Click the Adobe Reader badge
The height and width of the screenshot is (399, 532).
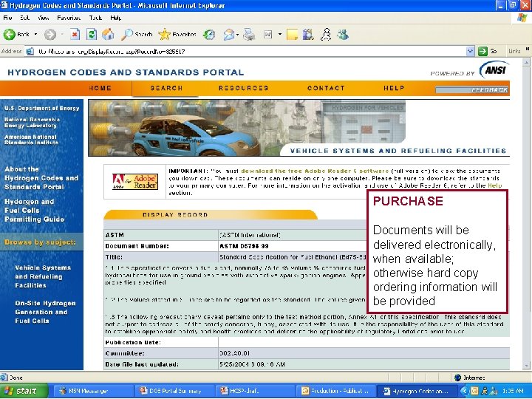(x=135, y=182)
